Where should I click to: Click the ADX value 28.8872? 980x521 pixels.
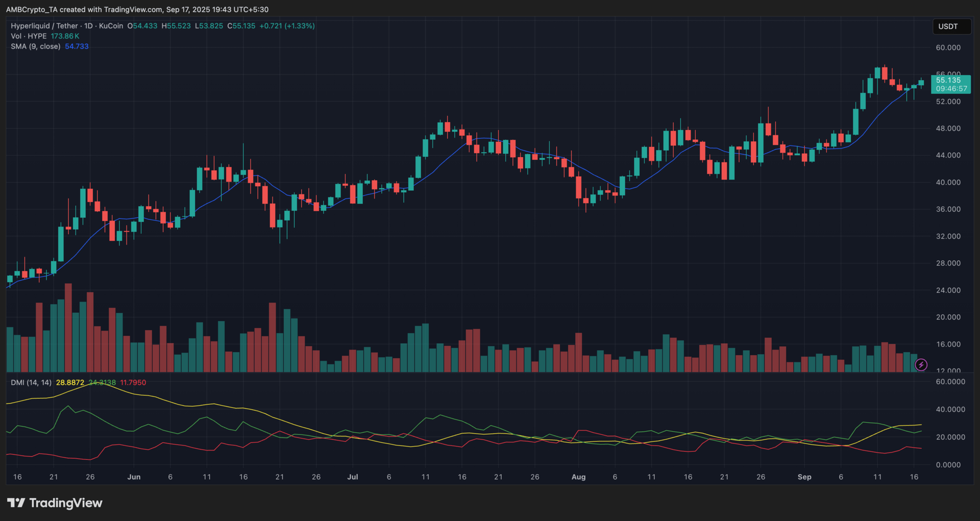(70, 382)
